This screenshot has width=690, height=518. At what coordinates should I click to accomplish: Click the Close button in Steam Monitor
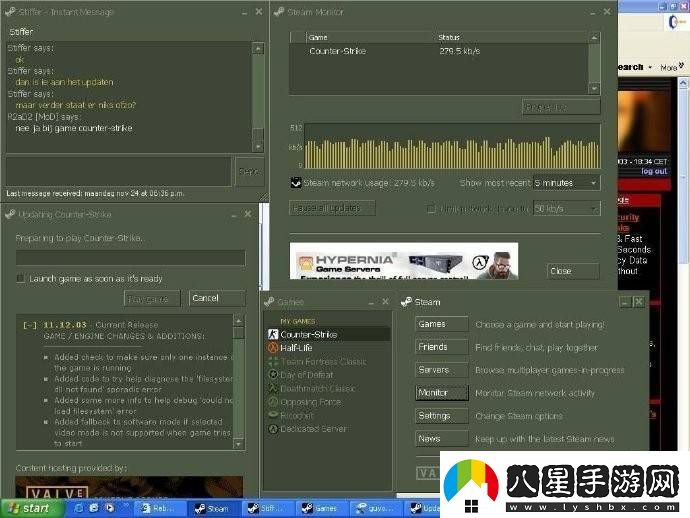[573, 271]
